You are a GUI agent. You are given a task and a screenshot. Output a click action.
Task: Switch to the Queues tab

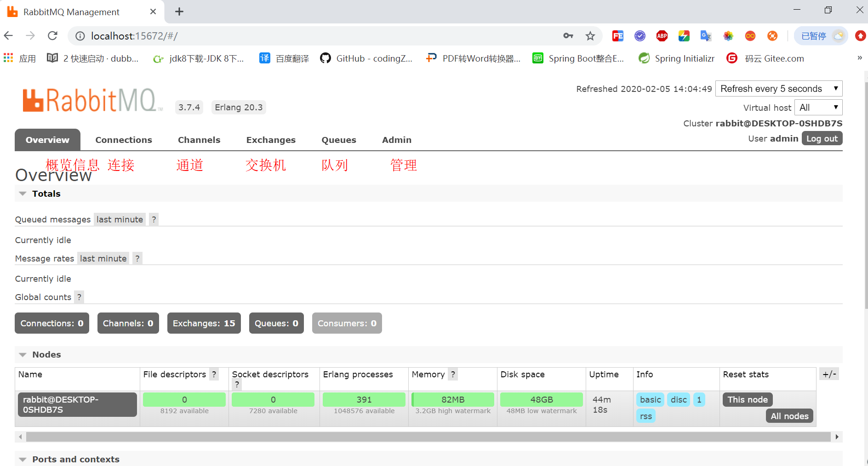(x=339, y=140)
